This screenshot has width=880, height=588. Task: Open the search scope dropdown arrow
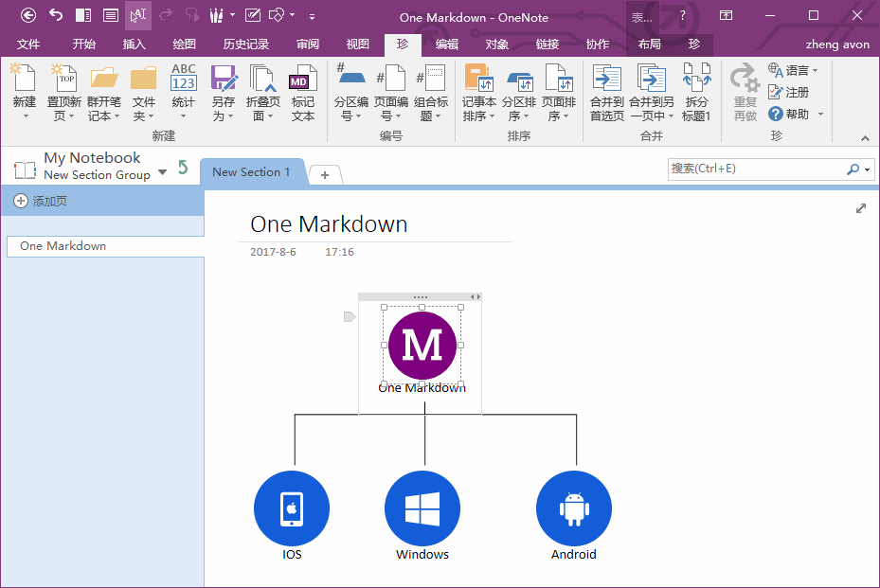[x=868, y=169]
